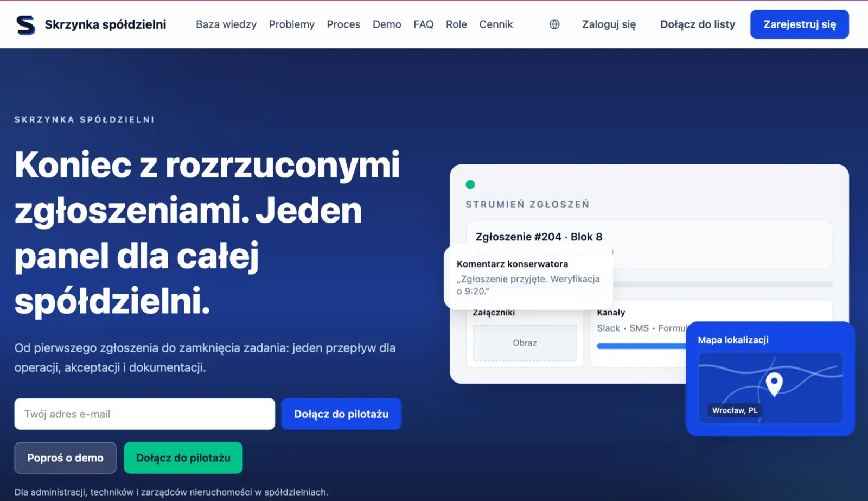Image resolution: width=868 pixels, height=501 pixels.
Task: Open the Cennik pricing page
Action: (x=496, y=24)
